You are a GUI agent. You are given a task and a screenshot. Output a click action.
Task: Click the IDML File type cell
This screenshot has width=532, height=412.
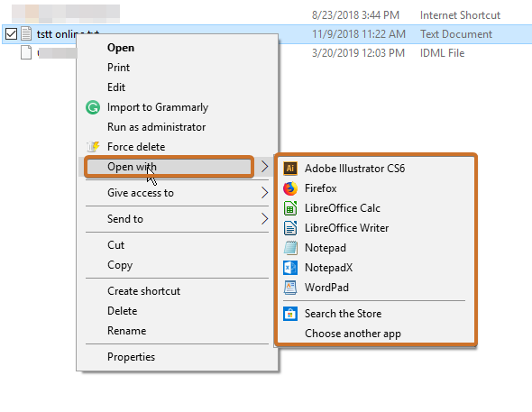(442, 53)
